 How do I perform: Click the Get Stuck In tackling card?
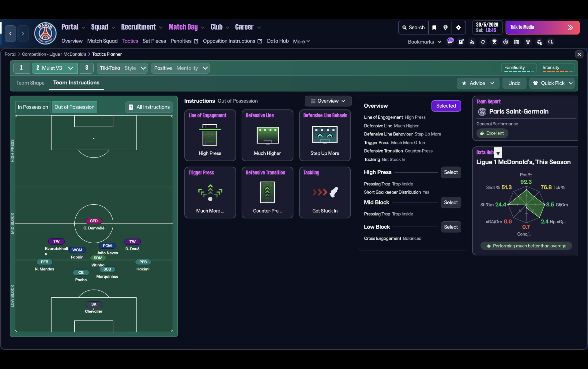[x=325, y=192]
